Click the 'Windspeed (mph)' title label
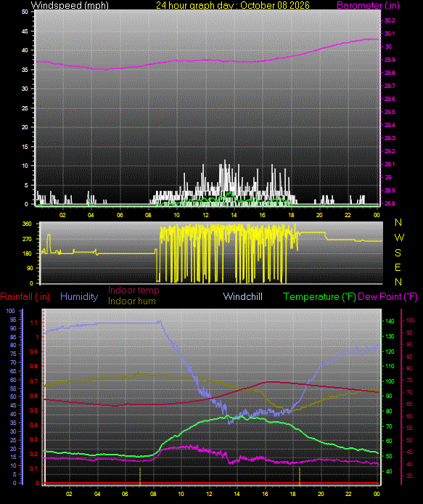The image size is (423, 504). pyautogui.click(x=70, y=6)
